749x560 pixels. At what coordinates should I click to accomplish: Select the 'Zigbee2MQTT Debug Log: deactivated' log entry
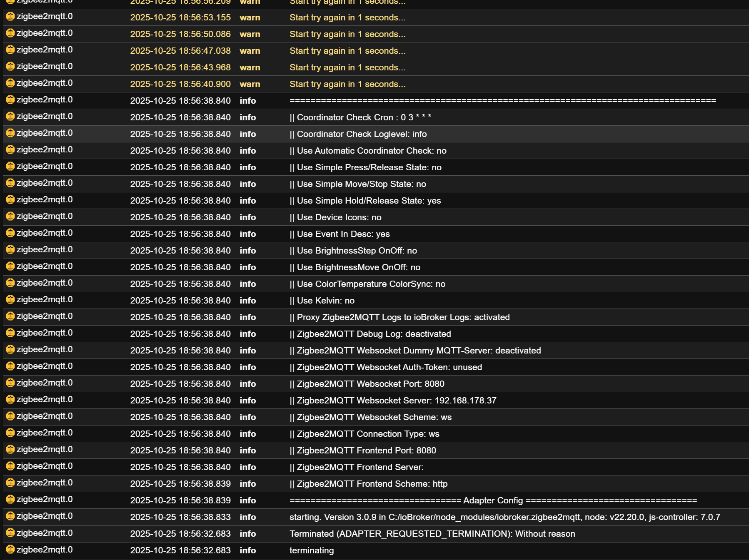pos(370,334)
